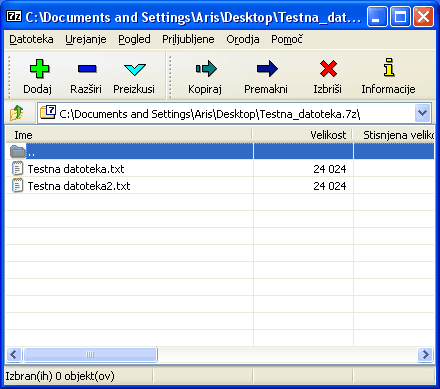
Task: Click the Razširi blue minus icon
Action: (x=87, y=69)
